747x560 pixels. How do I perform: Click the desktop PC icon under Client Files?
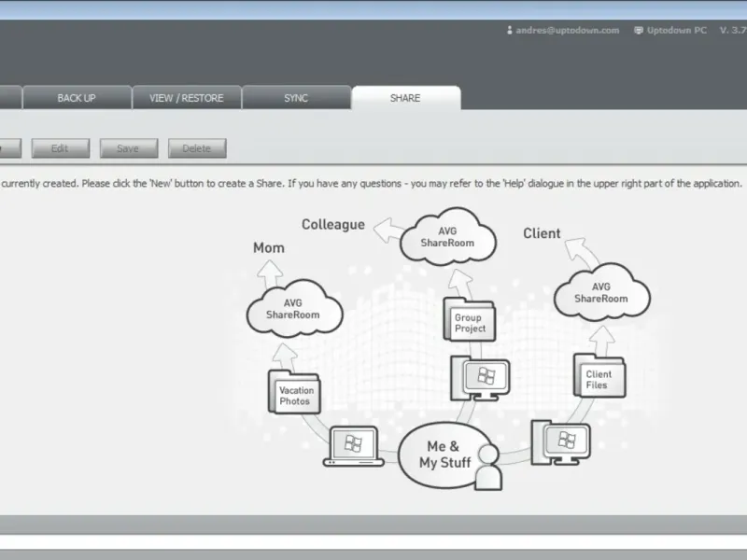(560, 442)
